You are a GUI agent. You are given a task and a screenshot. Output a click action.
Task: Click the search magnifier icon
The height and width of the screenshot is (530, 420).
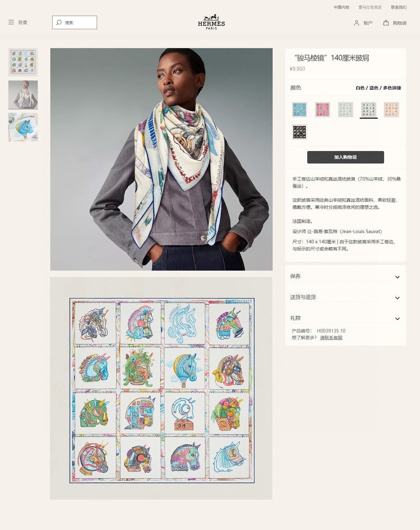[x=59, y=22]
